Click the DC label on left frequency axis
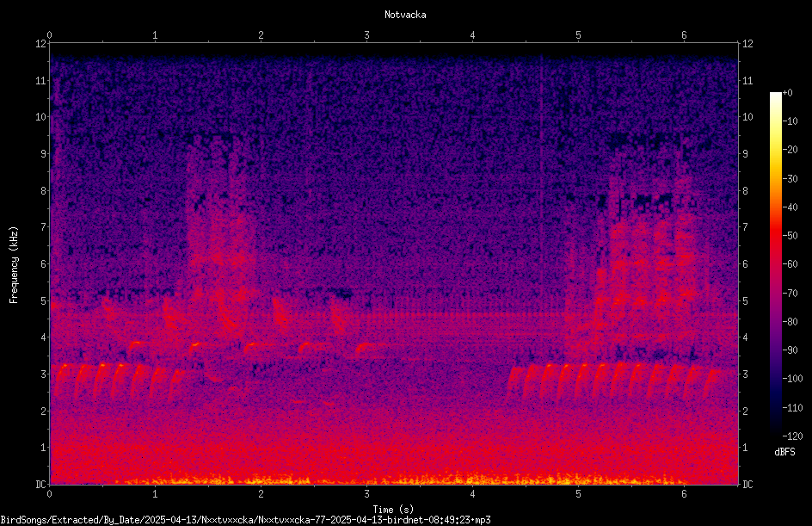The width and height of the screenshot is (812, 526). coord(40,485)
